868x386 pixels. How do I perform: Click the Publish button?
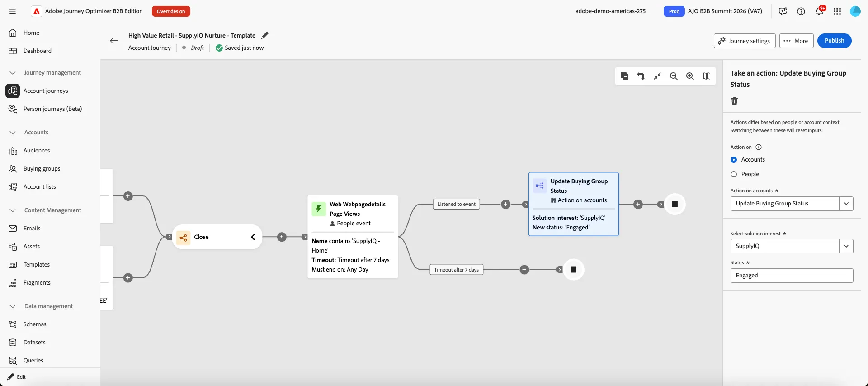point(834,41)
